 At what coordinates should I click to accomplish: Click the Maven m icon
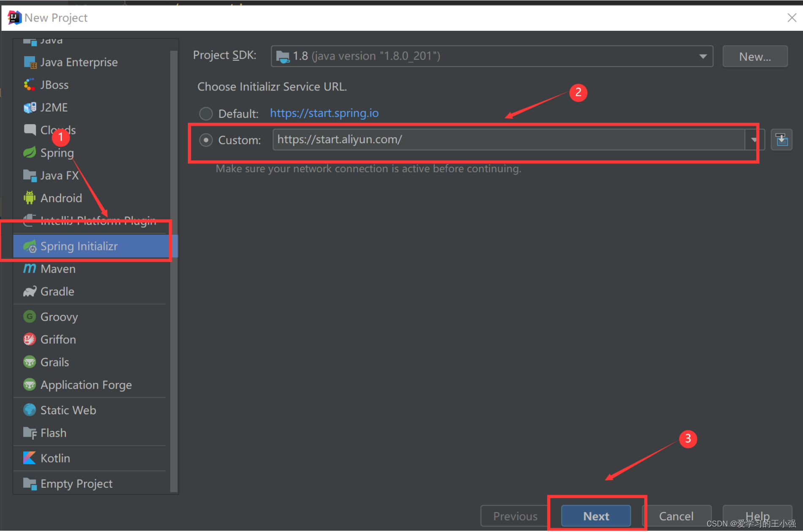pos(30,269)
